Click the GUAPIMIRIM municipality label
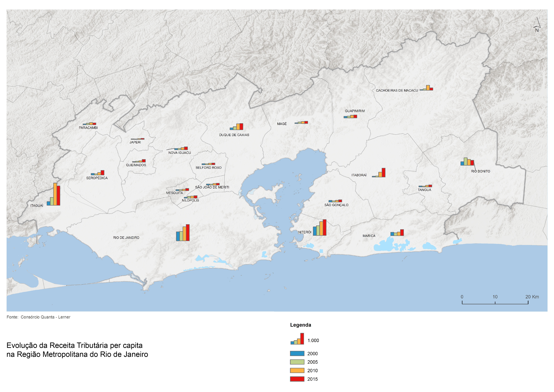554x392 pixels. pos(355,111)
